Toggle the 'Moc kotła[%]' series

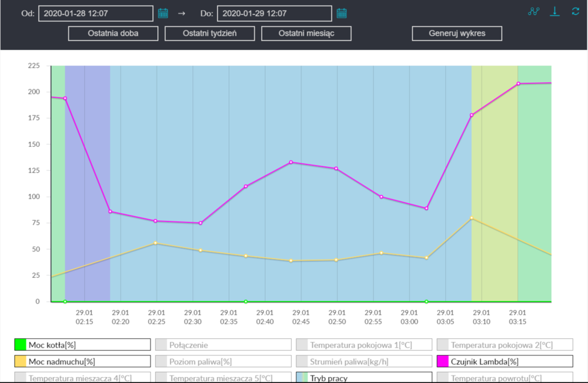82,345
